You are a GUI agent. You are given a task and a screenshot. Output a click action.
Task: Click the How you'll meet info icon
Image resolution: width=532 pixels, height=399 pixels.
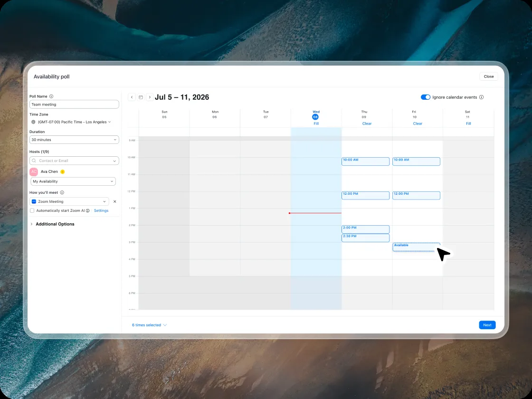point(62,192)
